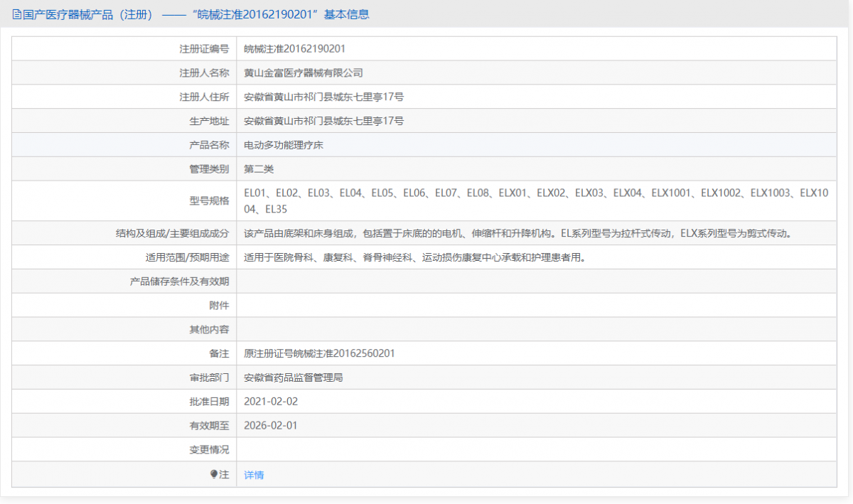Select the address value in the 注册人住所 row

[323, 97]
